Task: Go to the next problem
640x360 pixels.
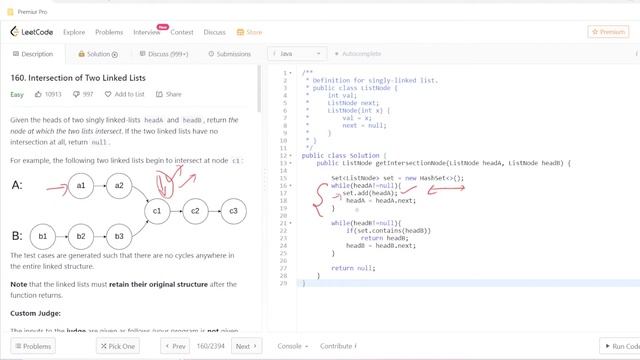Action: tap(246, 346)
